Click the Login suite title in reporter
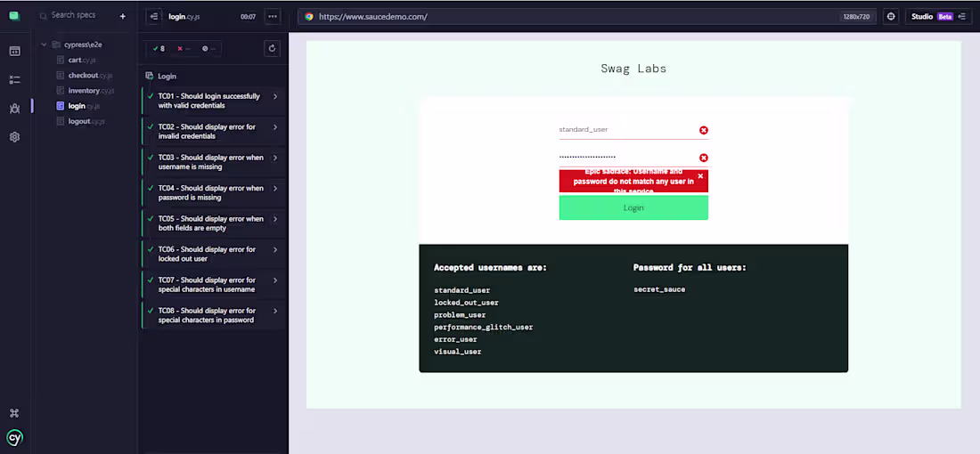This screenshot has height=454, width=980. (x=167, y=77)
